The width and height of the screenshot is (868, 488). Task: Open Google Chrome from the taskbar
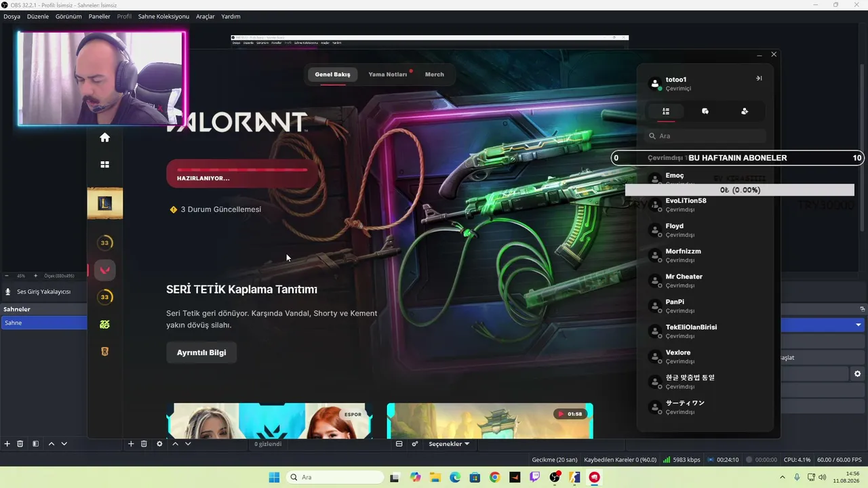tap(494, 477)
